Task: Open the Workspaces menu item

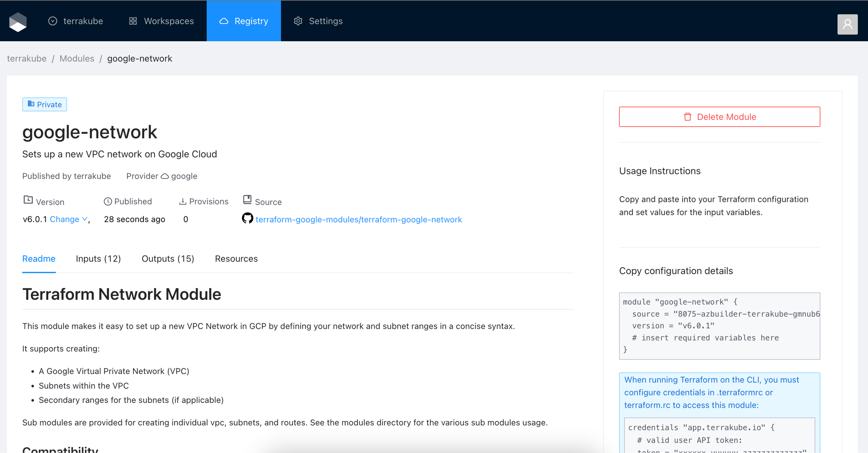Action: [162, 21]
